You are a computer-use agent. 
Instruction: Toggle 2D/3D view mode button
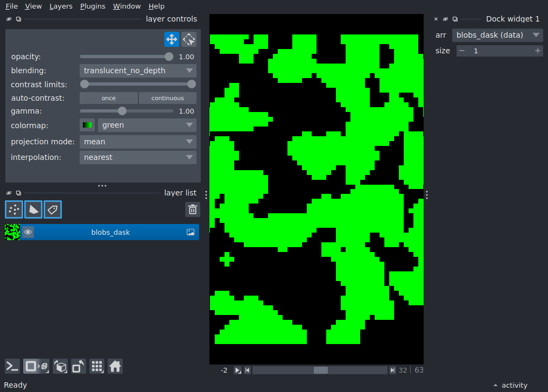point(37,367)
